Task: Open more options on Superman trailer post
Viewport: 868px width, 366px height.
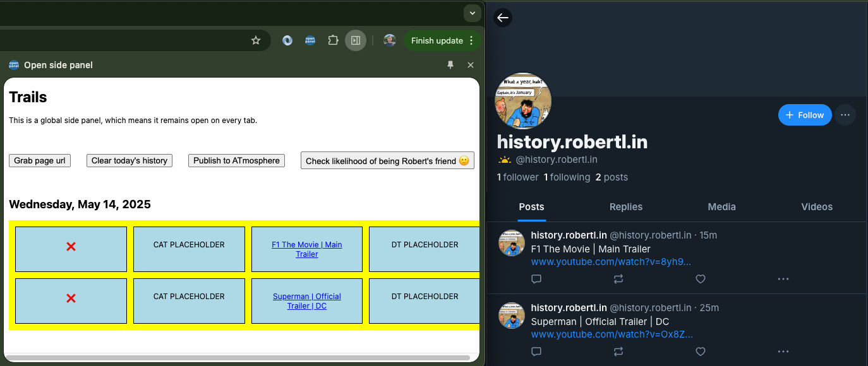Action: tap(783, 351)
